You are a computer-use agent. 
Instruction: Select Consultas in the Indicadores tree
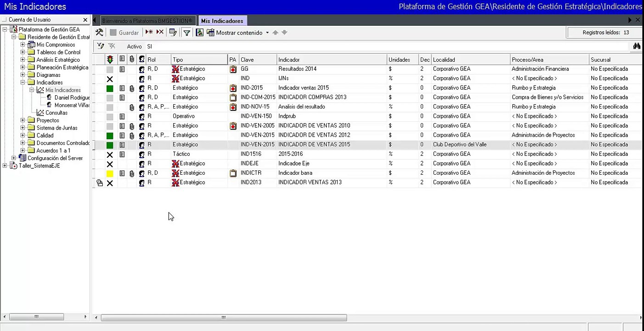[56, 113]
